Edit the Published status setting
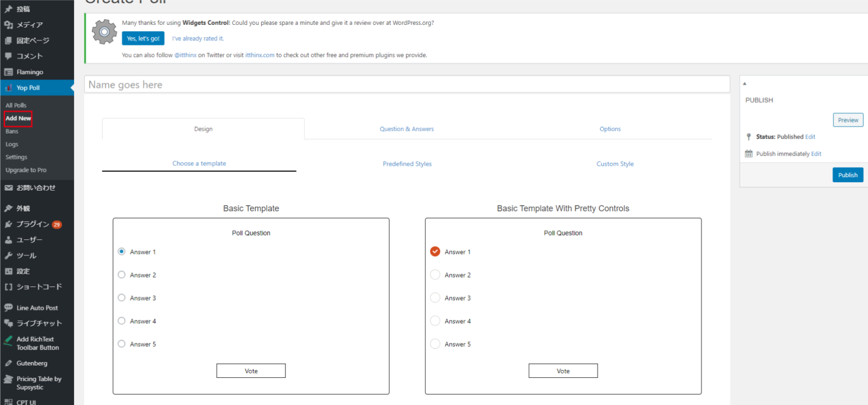The image size is (868, 405). [x=810, y=137]
